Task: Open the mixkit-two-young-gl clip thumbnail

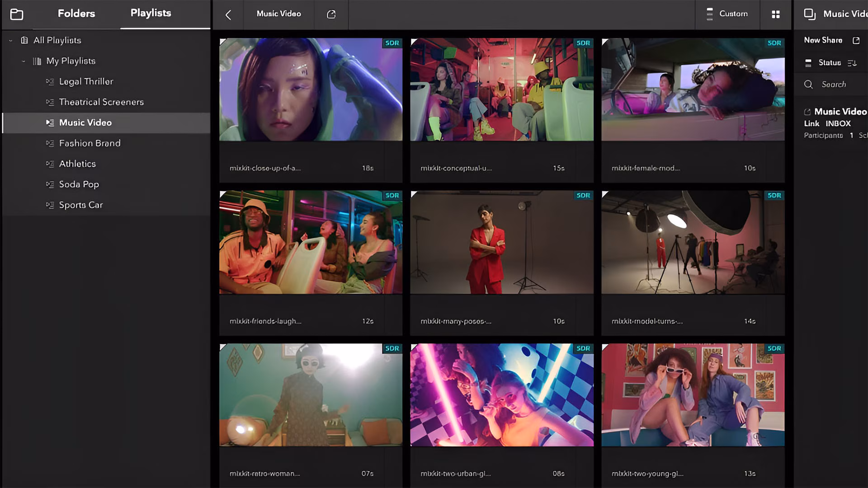Action: click(x=693, y=395)
